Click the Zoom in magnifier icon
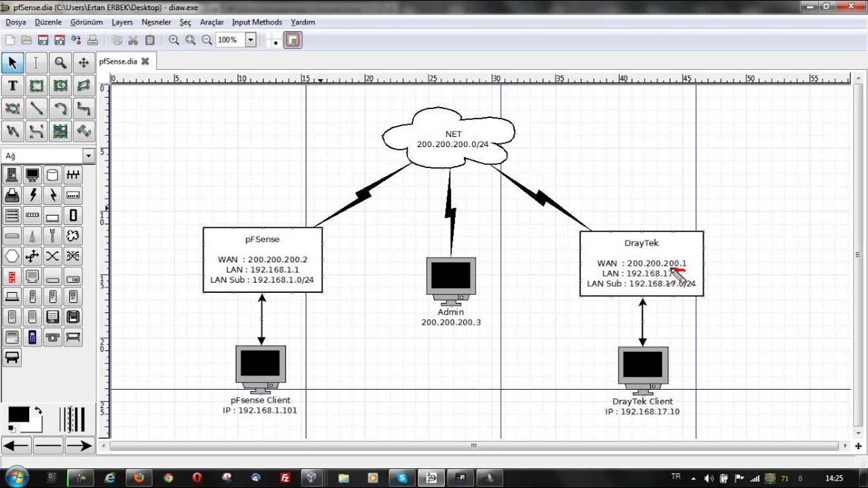868x488 pixels. pos(174,40)
